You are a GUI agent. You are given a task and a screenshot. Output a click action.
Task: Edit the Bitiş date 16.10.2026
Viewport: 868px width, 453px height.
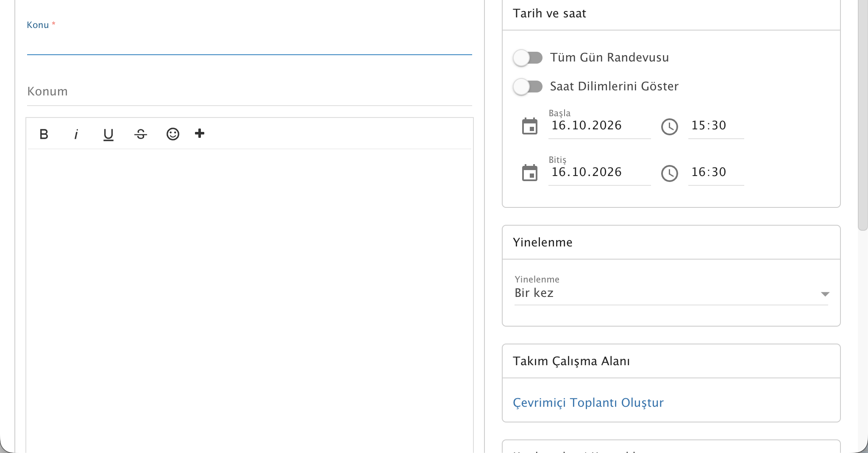pyautogui.click(x=599, y=172)
